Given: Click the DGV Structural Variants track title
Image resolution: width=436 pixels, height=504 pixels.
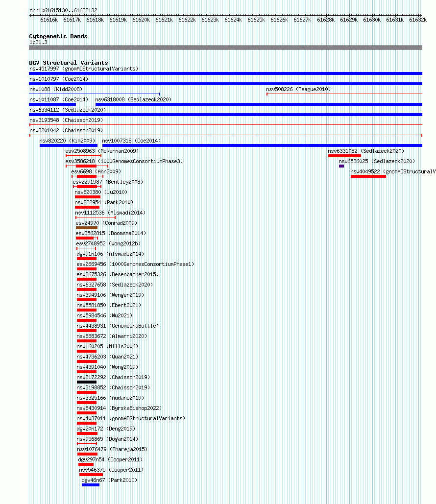Looking at the screenshot, I should coord(69,63).
